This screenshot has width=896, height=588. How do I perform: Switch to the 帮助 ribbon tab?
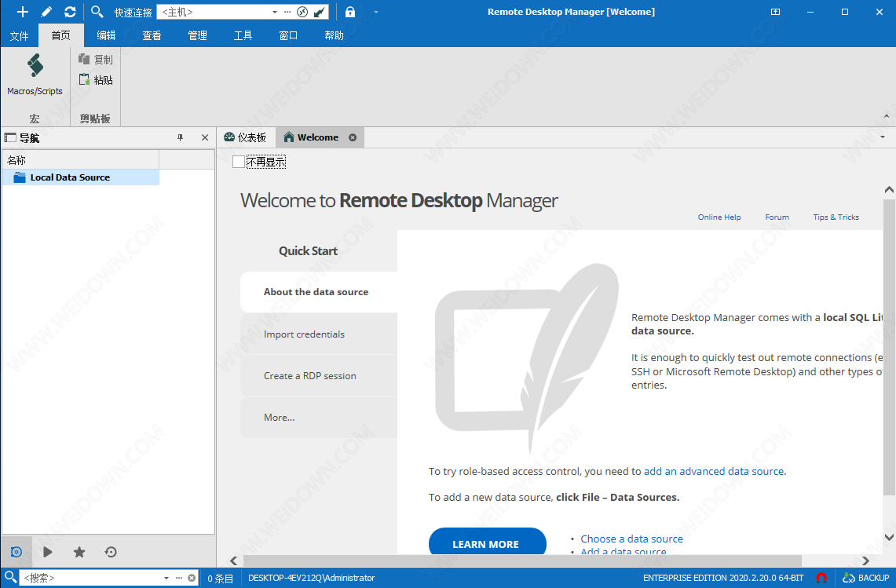pyautogui.click(x=335, y=35)
